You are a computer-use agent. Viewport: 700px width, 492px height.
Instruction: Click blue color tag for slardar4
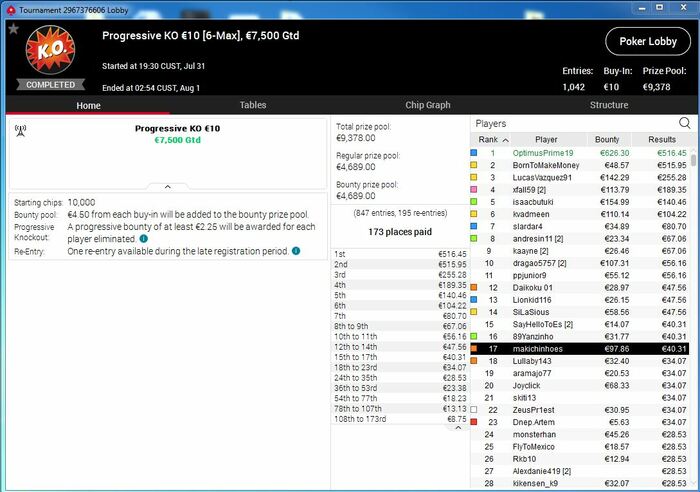pos(474,226)
